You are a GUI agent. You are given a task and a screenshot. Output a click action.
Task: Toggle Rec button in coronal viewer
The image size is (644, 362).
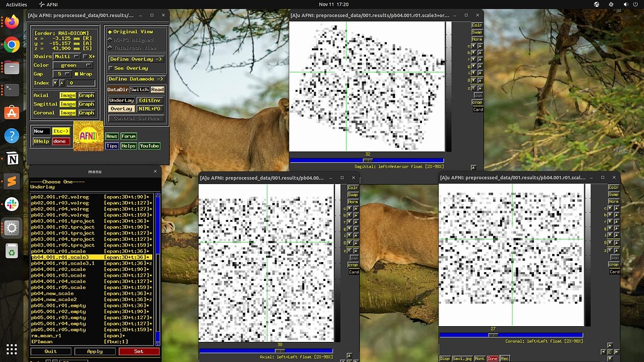505,359
